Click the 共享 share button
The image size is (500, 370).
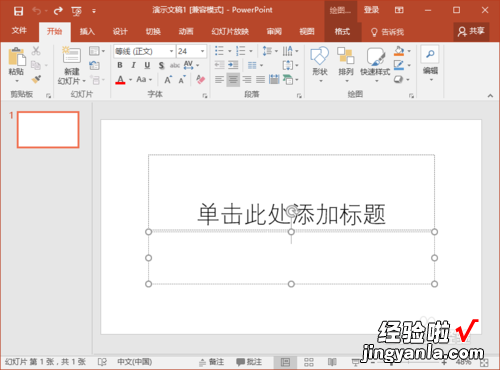pos(471,31)
